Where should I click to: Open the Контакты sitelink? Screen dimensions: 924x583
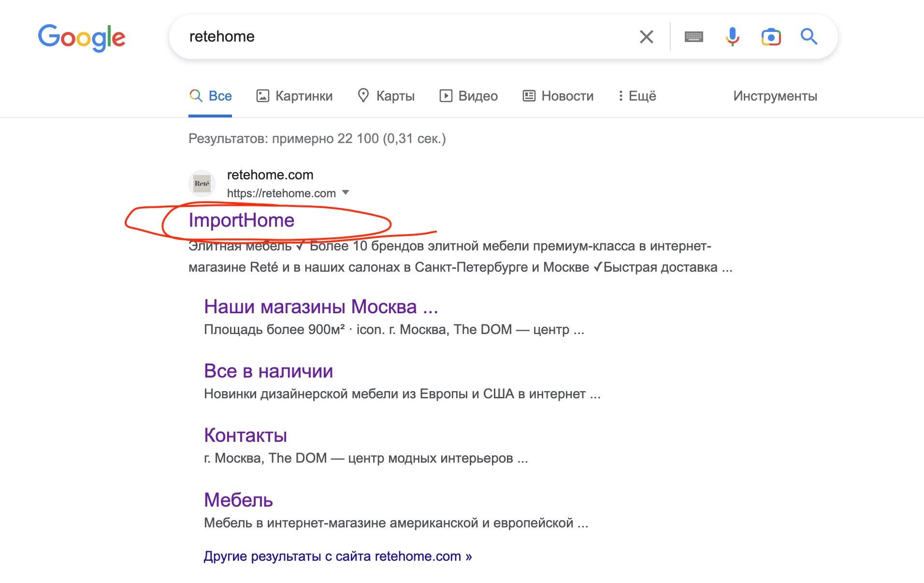coord(245,435)
